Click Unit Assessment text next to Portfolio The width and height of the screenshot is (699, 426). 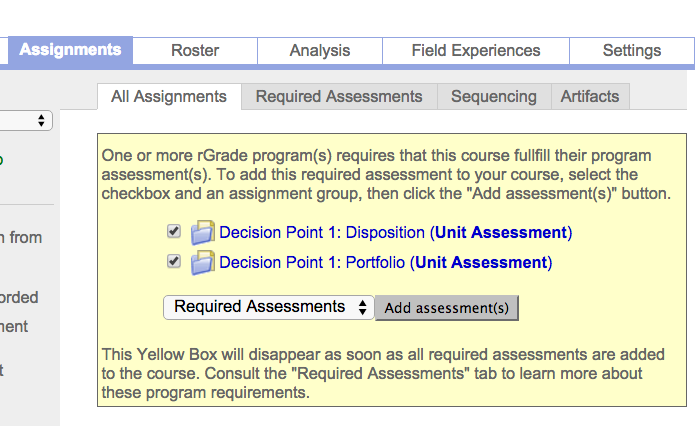click(481, 263)
